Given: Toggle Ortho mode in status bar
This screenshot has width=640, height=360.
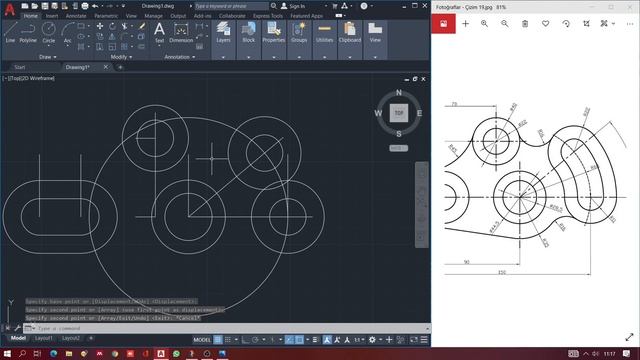Looking at the screenshot, I should click(246, 340).
